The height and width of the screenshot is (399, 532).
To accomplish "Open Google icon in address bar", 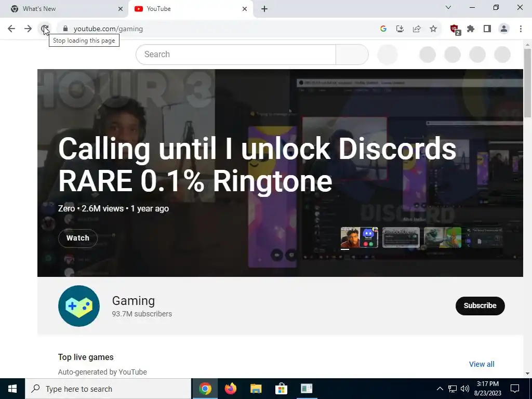I will (x=383, y=29).
